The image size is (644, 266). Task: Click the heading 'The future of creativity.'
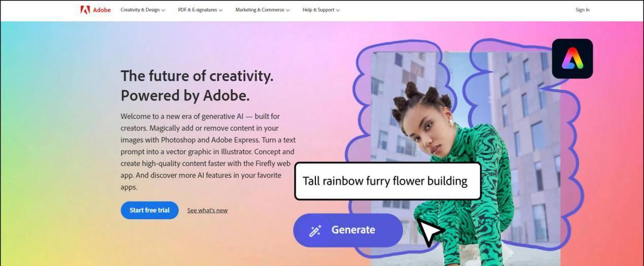[197, 76]
